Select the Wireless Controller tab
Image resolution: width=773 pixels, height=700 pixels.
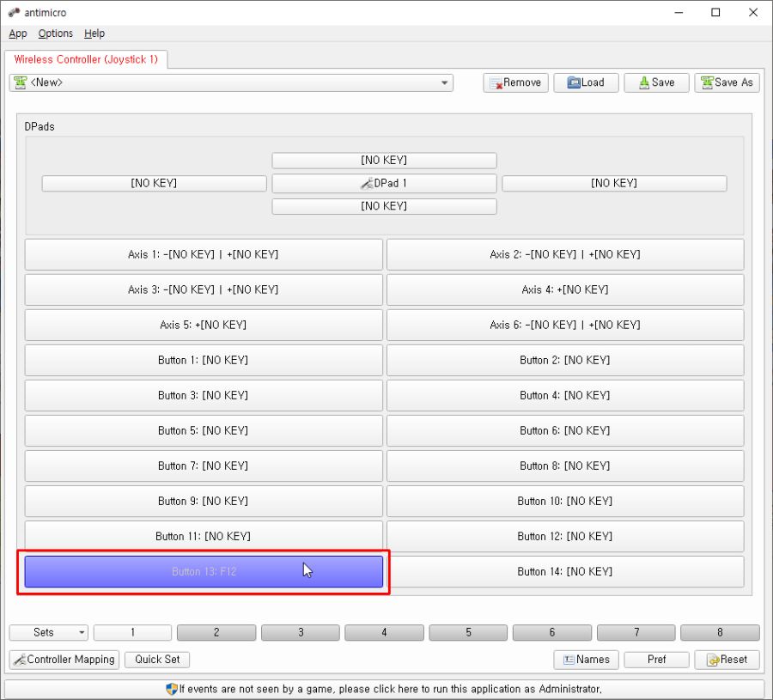86,59
